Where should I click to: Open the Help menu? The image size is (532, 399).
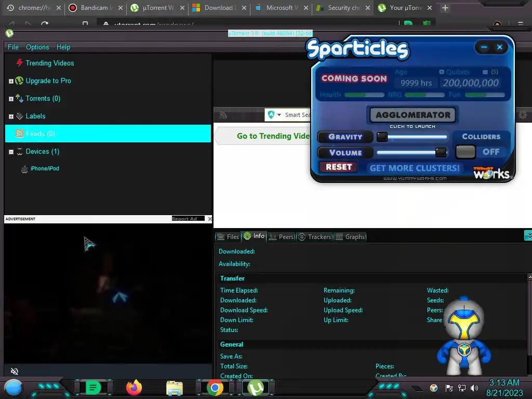63,47
